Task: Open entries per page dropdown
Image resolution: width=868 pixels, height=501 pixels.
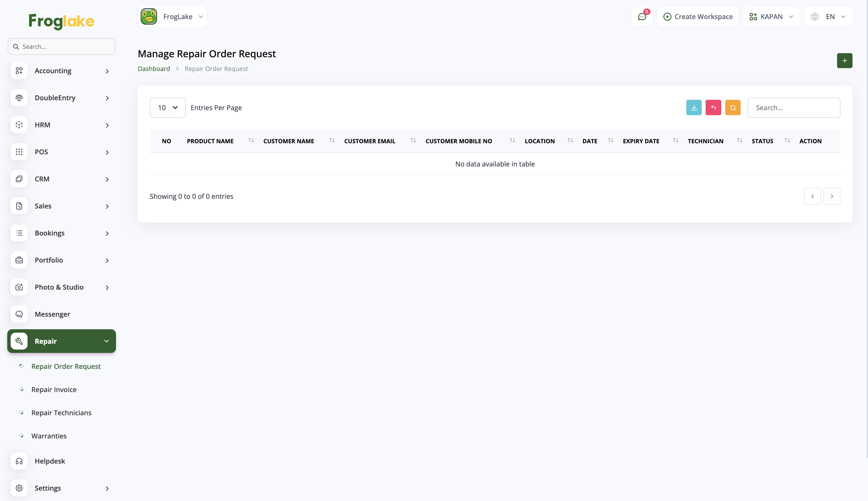Action: click(x=168, y=108)
